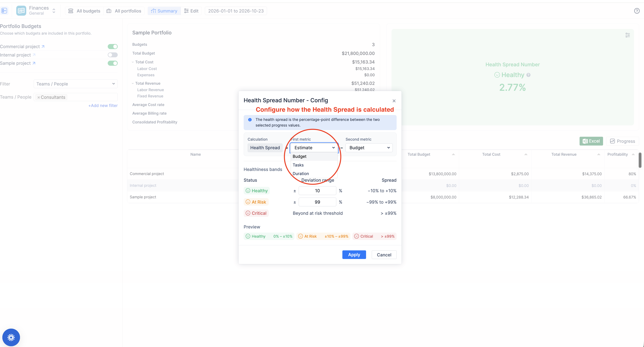Open the date range 2026-01-01 to 2026-10-23

(x=236, y=11)
